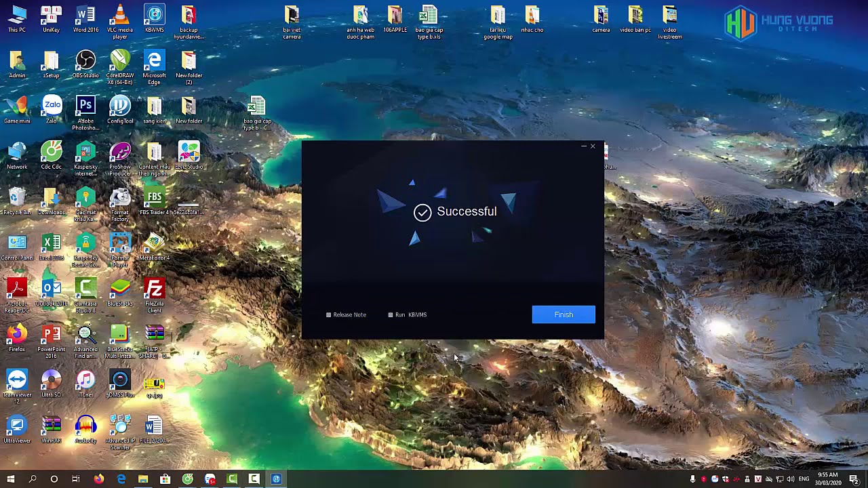
Task: Select the Advanced IP Scanner desktop icon
Action: point(120,432)
